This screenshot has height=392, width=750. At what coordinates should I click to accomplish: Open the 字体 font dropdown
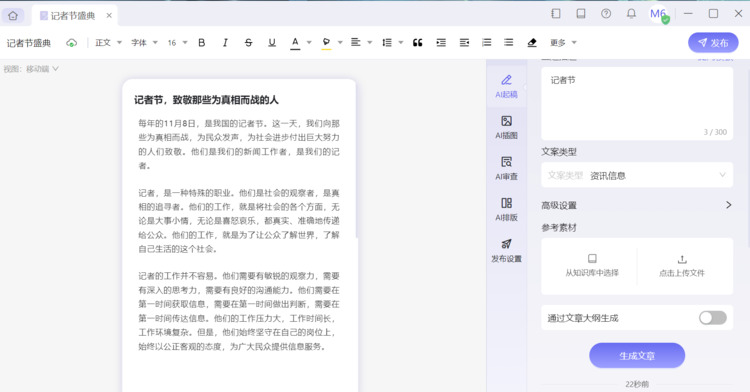144,43
